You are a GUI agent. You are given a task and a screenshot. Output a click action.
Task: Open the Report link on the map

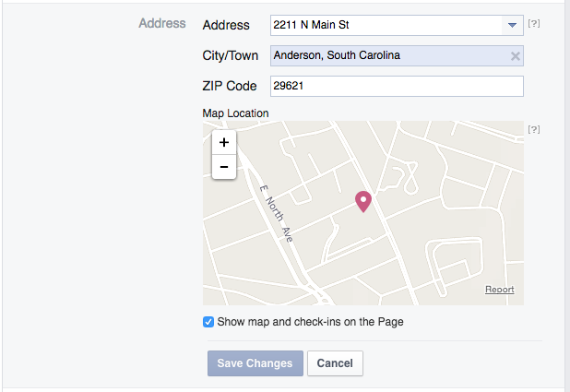point(500,290)
